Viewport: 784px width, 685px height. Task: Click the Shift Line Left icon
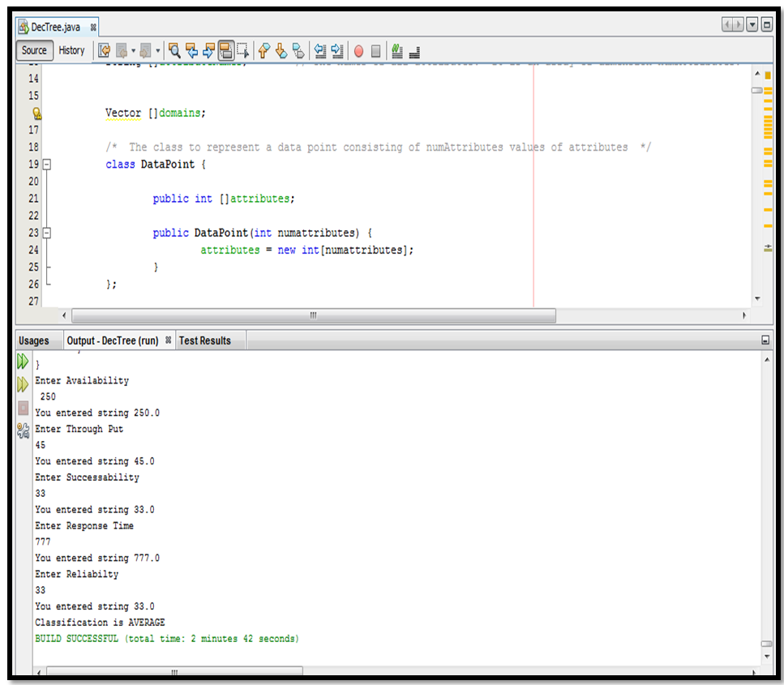[320, 50]
